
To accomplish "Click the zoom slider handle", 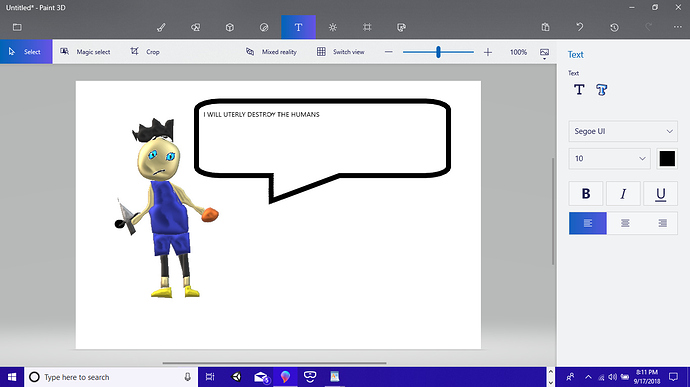I will pyautogui.click(x=438, y=52).
